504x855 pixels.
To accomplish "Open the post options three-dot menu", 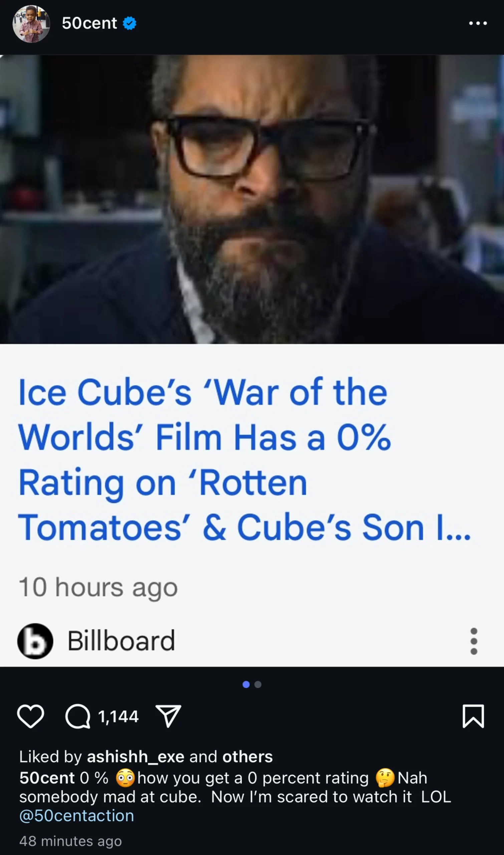I will pyautogui.click(x=478, y=23).
